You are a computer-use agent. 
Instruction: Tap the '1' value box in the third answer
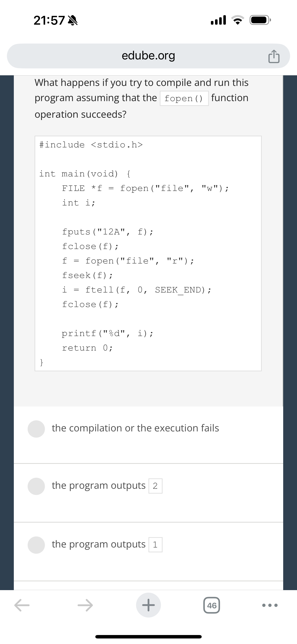tap(155, 544)
